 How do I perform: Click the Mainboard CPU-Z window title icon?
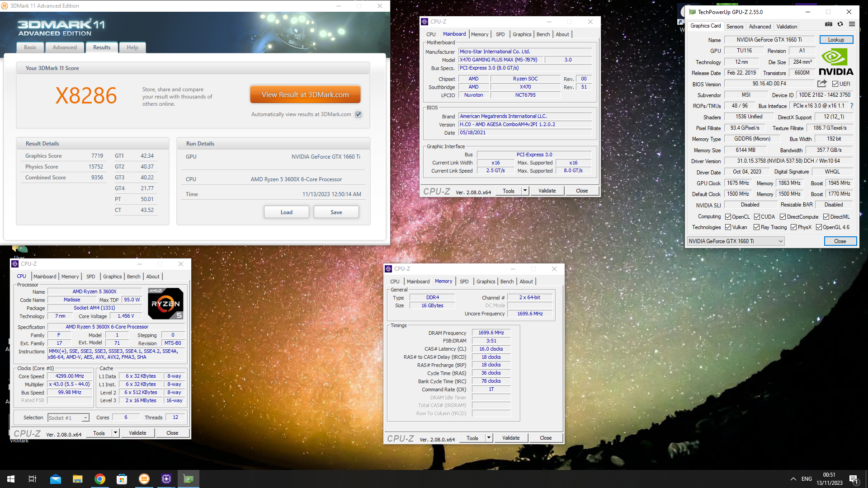pyautogui.click(x=425, y=22)
